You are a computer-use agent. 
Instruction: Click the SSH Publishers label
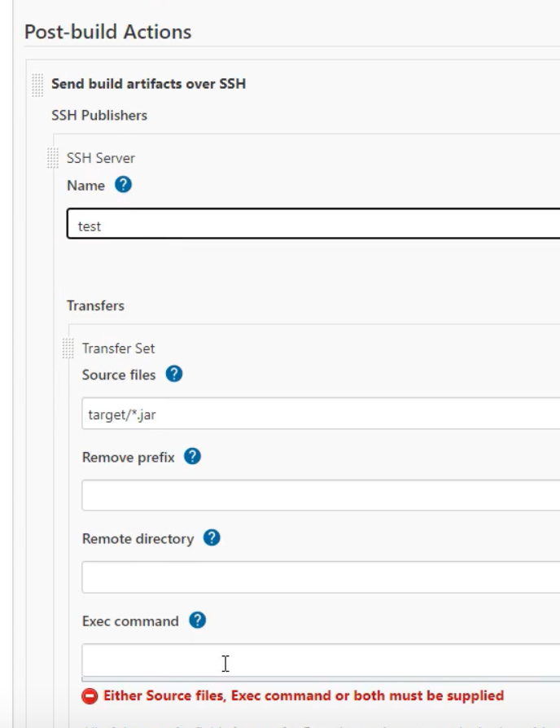[x=99, y=115]
